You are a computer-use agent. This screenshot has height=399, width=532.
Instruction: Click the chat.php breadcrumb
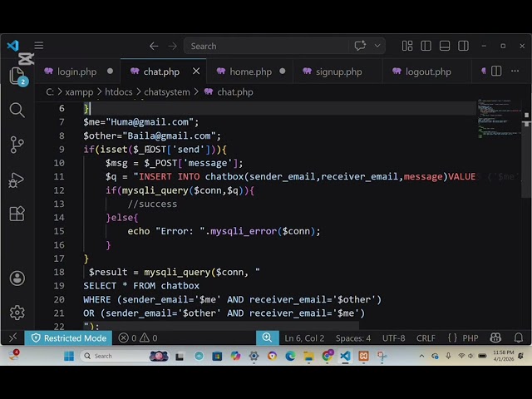click(229, 92)
